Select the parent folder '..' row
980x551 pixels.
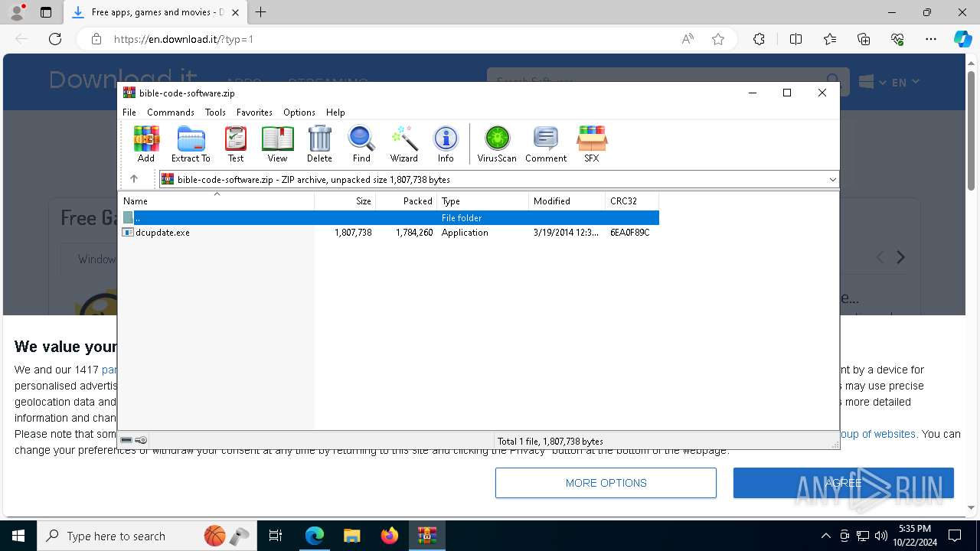390,218
